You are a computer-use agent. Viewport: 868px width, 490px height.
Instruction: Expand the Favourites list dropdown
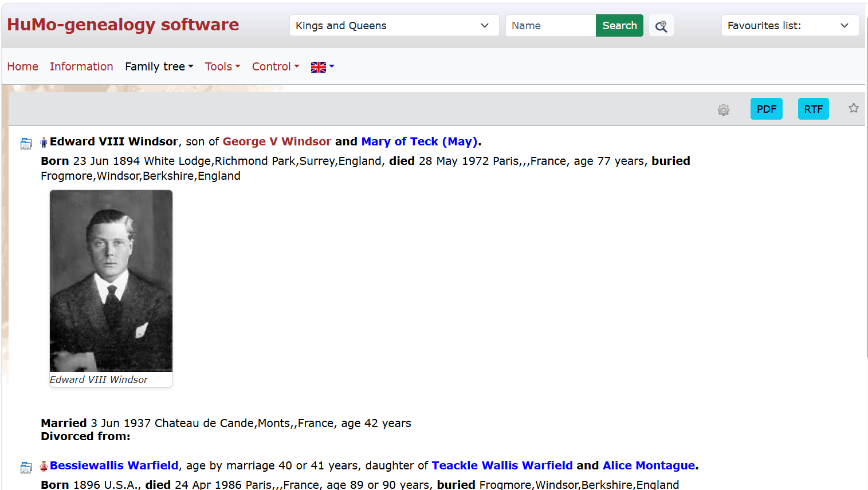tap(790, 26)
